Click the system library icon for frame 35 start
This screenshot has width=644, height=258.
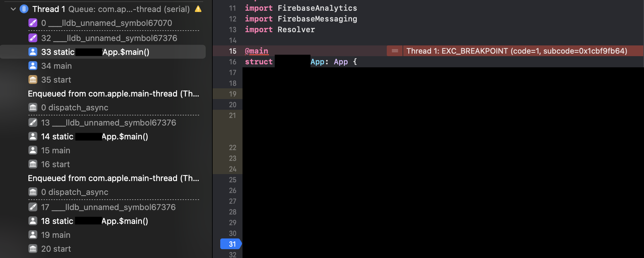pos(33,80)
